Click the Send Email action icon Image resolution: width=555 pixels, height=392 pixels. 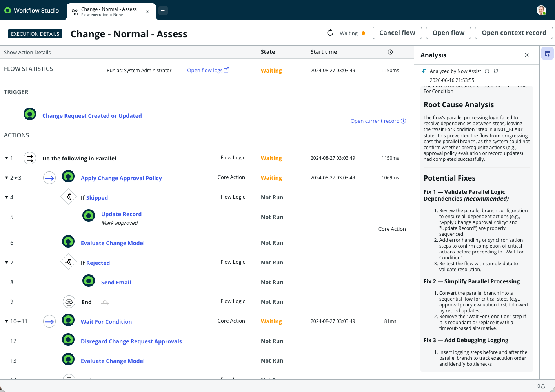(x=89, y=281)
